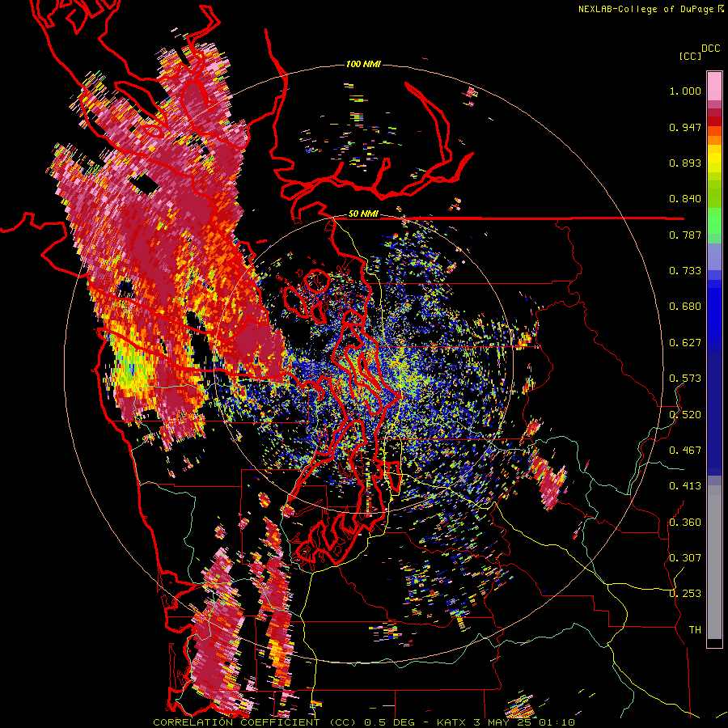Click the CORRELATION COEFFICIENT (CC) caption text
This screenshot has width=728, height=728.
(x=255, y=722)
